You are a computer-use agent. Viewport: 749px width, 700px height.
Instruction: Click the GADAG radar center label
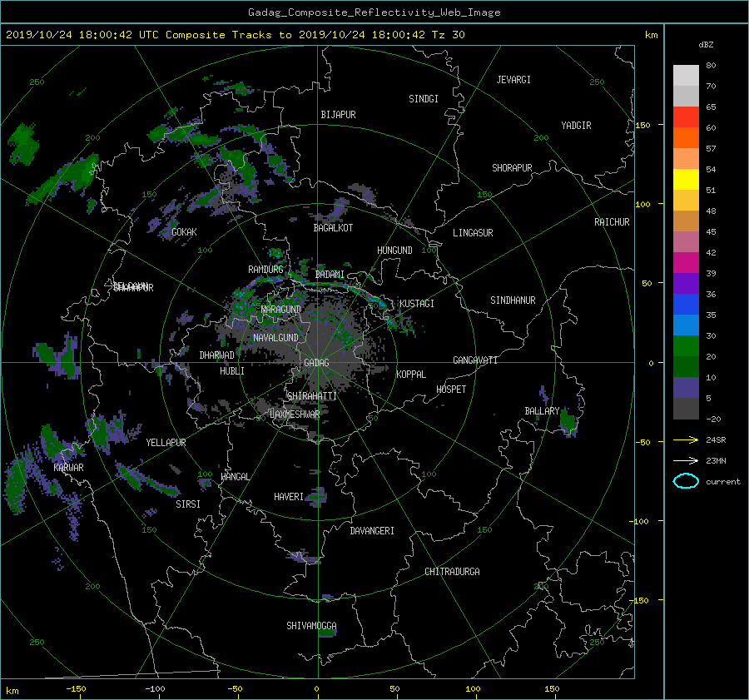tap(316, 363)
